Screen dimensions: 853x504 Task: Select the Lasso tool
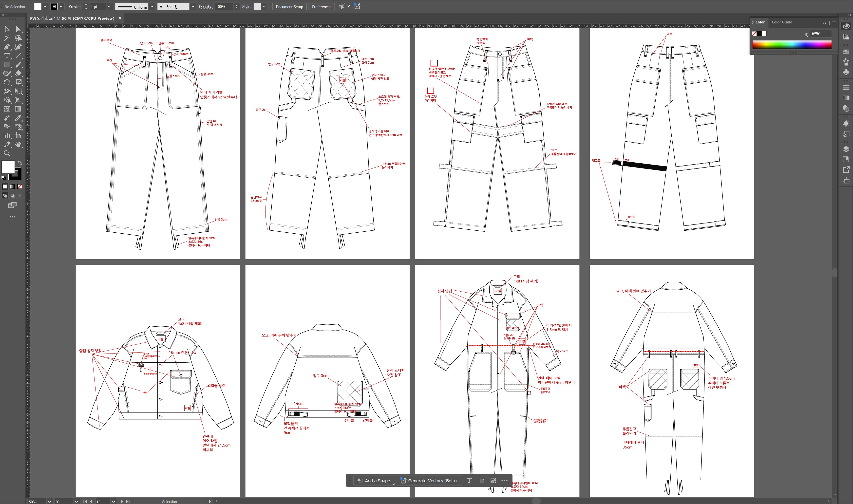click(18, 38)
